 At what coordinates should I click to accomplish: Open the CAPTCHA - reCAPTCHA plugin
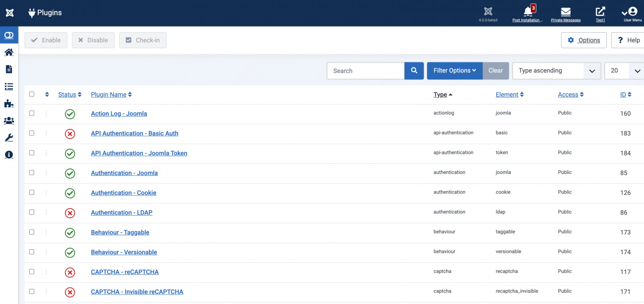pyautogui.click(x=125, y=271)
